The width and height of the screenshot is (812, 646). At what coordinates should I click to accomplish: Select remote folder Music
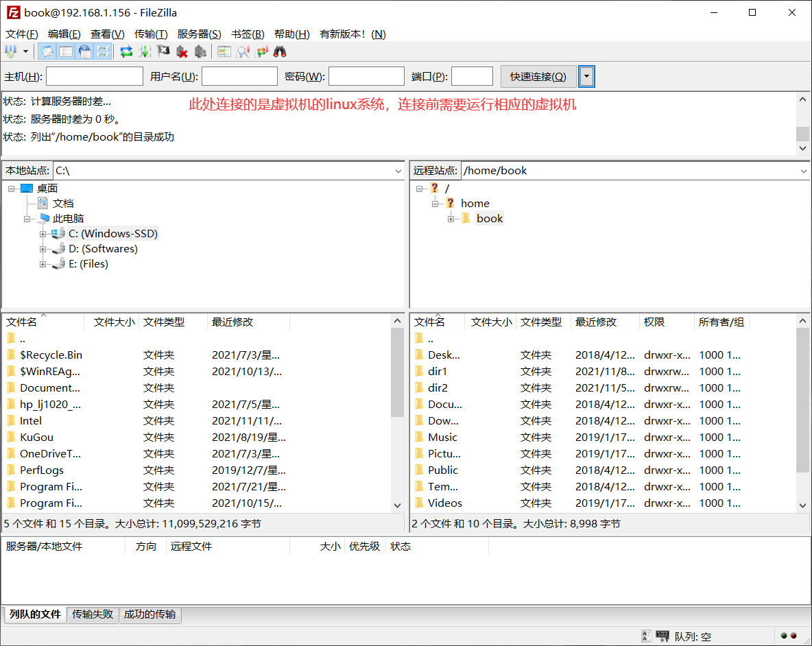click(442, 438)
